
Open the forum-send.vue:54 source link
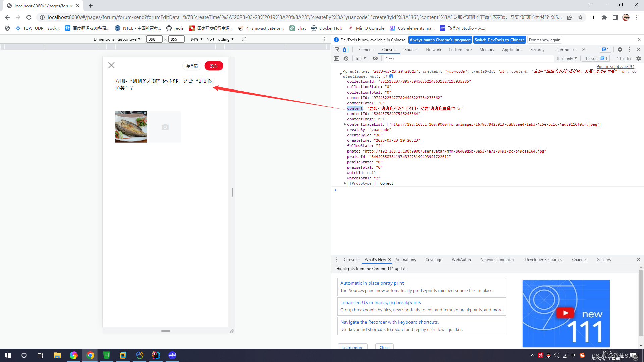(615, 66)
